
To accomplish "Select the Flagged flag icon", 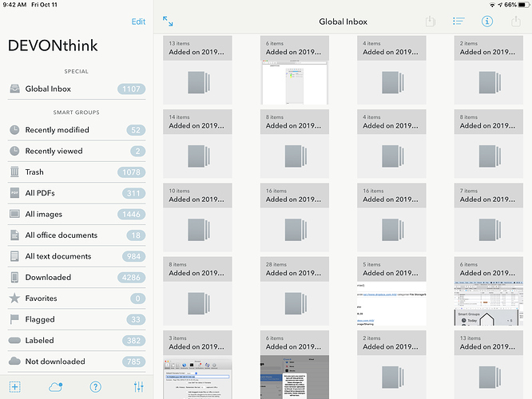I will (14, 319).
